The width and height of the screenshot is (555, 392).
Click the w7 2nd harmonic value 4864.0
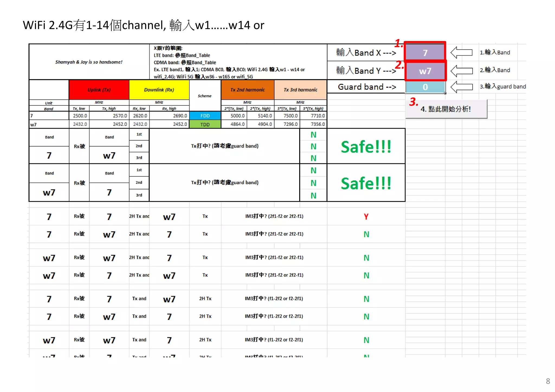click(x=234, y=124)
